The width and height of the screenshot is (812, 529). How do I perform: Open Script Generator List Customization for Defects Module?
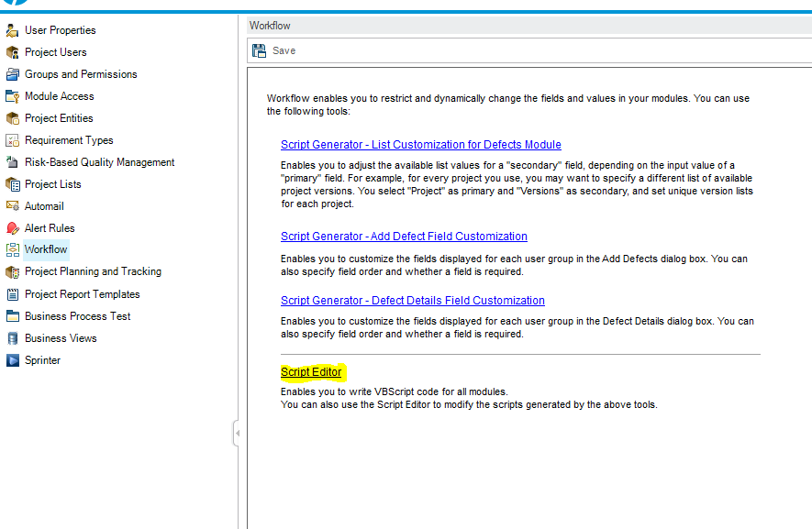pos(421,145)
